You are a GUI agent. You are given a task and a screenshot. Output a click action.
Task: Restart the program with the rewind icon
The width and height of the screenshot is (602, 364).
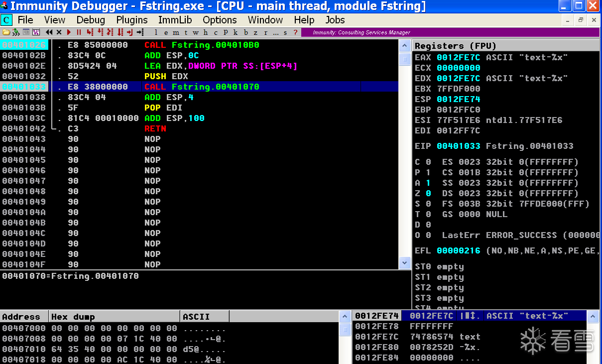(49, 32)
